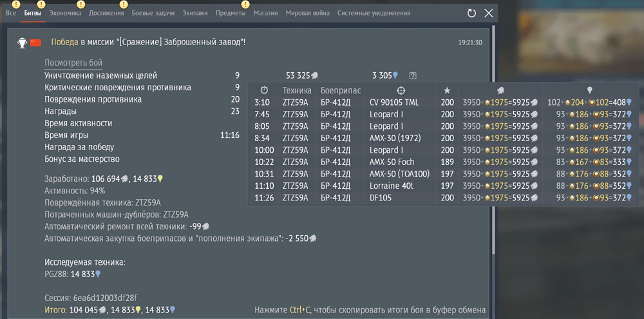Select the AMX-50 Foch target row
The height and width of the screenshot is (319, 644).
[x=444, y=162]
